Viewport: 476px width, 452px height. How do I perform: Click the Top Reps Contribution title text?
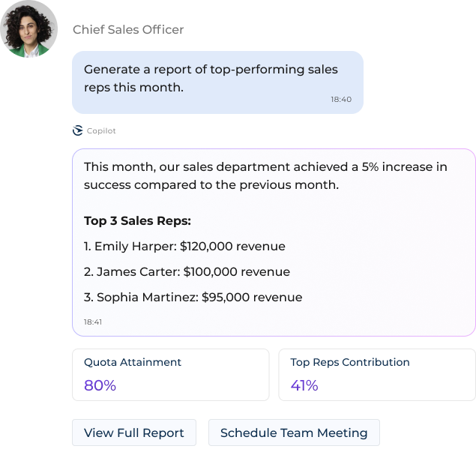pos(350,362)
